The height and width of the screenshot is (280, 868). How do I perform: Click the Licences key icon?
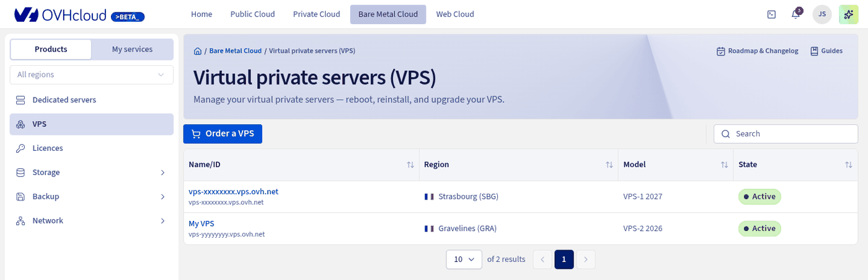coord(20,148)
